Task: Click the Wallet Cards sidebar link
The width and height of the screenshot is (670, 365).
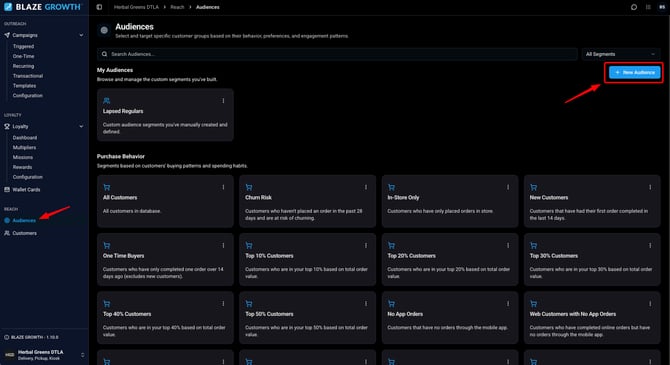Action: click(26, 189)
